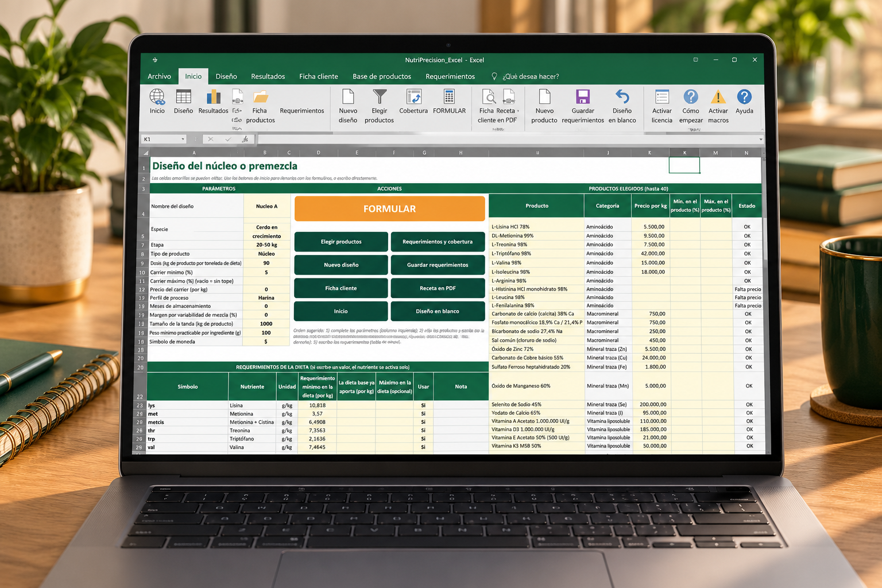
Task: Click the Activar macros warning icon
Action: (718, 96)
